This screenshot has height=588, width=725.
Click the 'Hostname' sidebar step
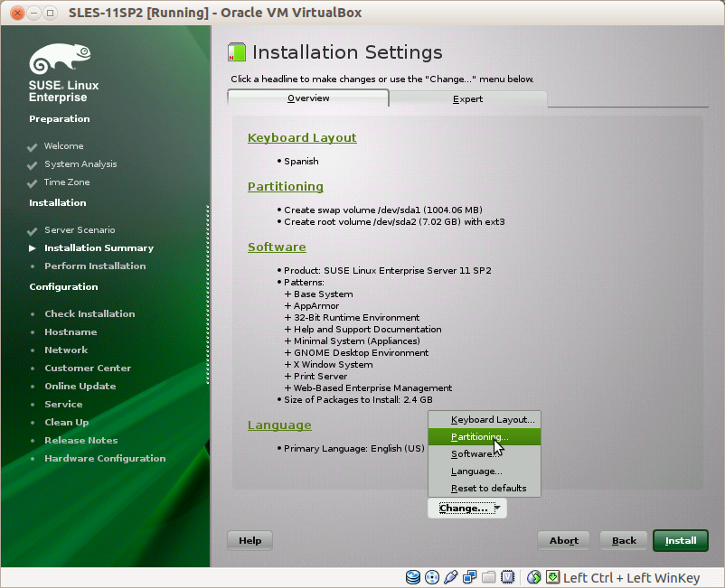click(71, 331)
